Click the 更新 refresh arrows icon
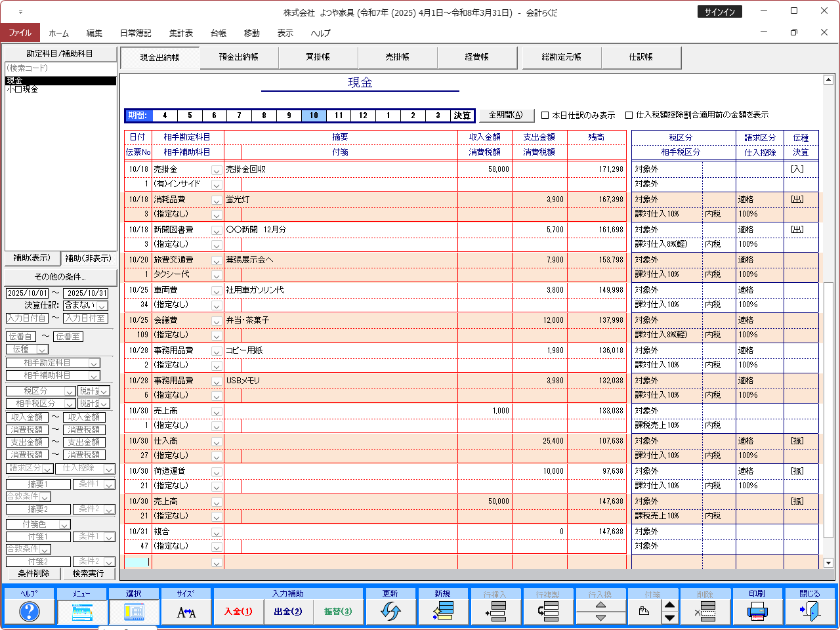The height and width of the screenshot is (630, 840). 390,612
